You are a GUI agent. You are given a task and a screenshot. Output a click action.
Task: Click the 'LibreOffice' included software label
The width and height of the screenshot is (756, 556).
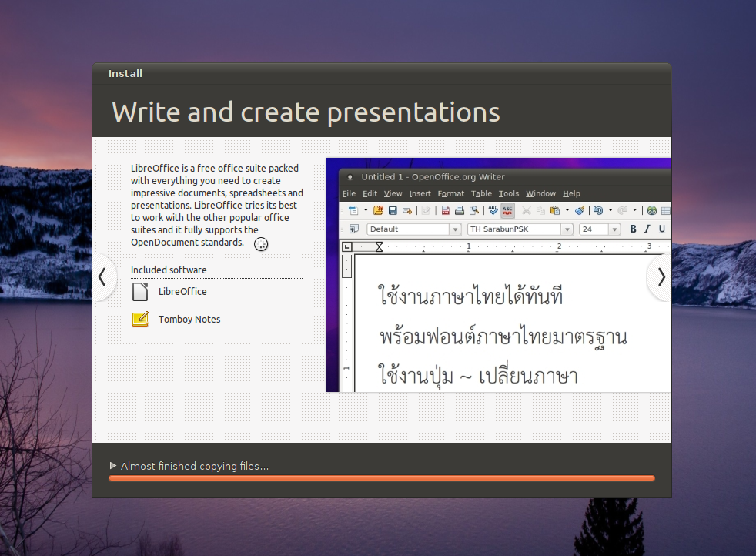182,292
